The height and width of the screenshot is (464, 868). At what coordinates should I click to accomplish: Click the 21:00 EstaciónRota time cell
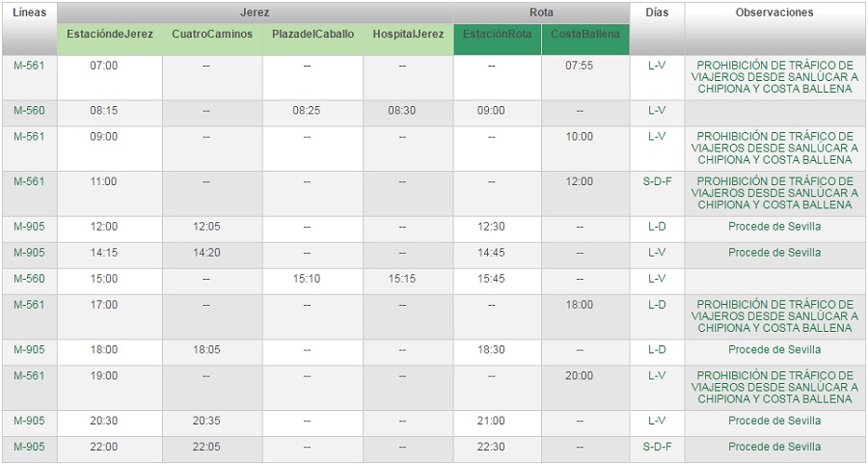coord(491,421)
